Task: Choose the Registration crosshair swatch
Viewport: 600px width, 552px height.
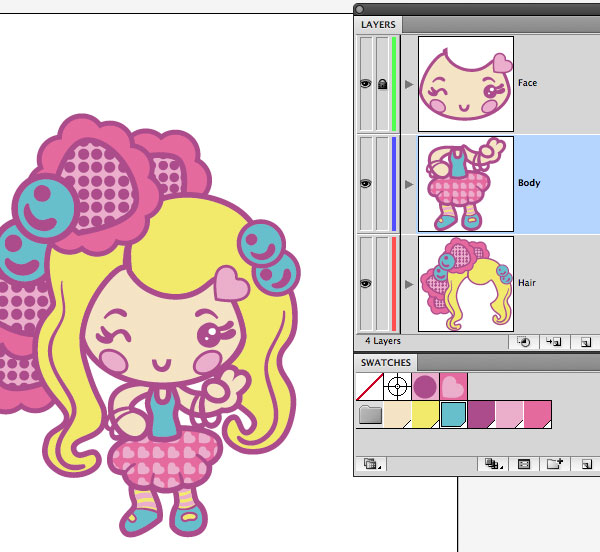Action: coord(398,387)
